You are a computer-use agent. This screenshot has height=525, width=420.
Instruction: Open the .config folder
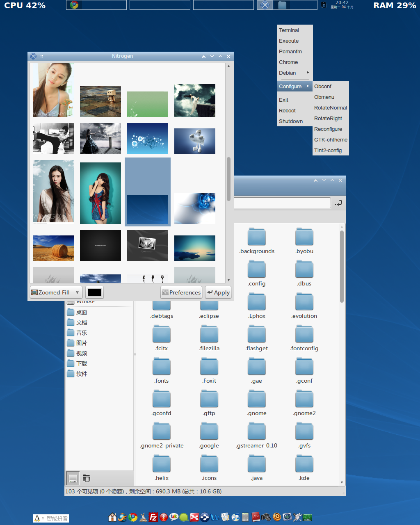pyautogui.click(x=257, y=274)
